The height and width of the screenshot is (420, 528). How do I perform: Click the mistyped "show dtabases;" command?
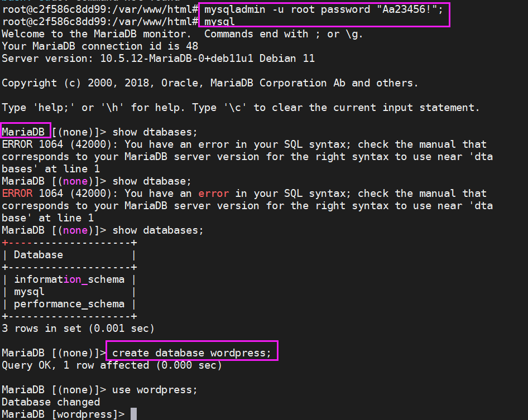[155, 132]
